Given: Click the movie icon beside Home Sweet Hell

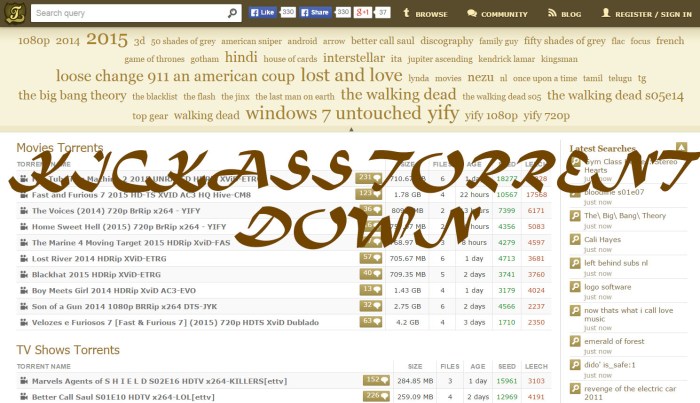Looking at the screenshot, I should pyautogui.click(x=24, y=227).
